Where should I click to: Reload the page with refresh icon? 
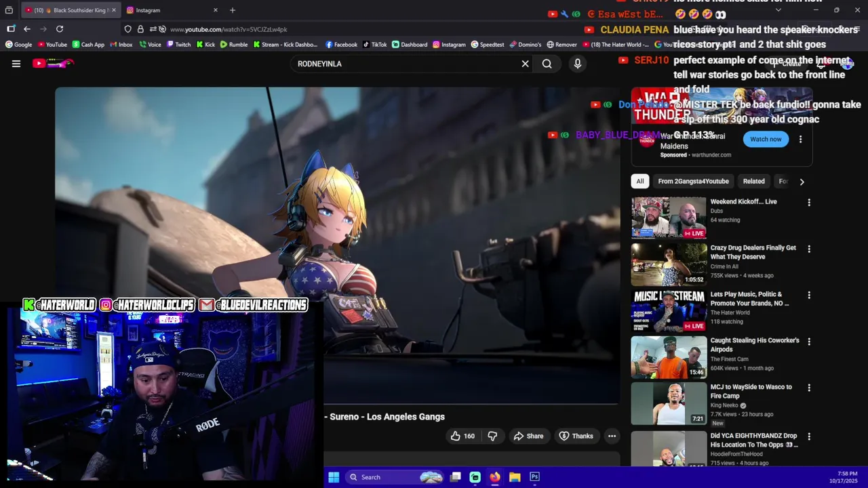pos(60,29)
